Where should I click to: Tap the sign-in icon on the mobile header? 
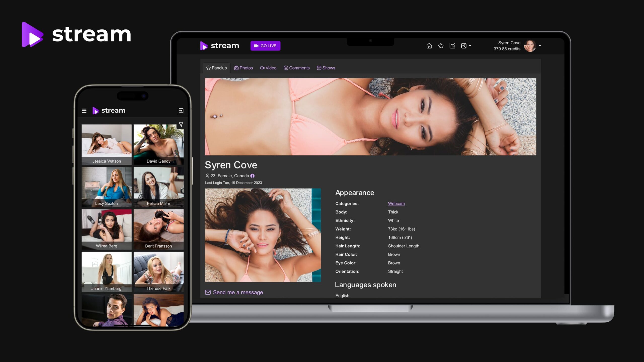pyautogui.click(x=181, y=111)
